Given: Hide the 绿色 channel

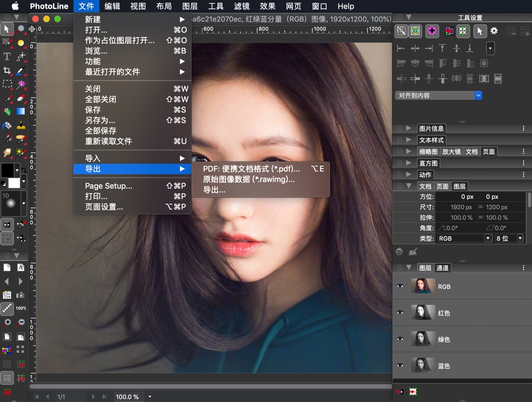Looking at the screenshot, I should pyautogui.click(x=400, y=339).
